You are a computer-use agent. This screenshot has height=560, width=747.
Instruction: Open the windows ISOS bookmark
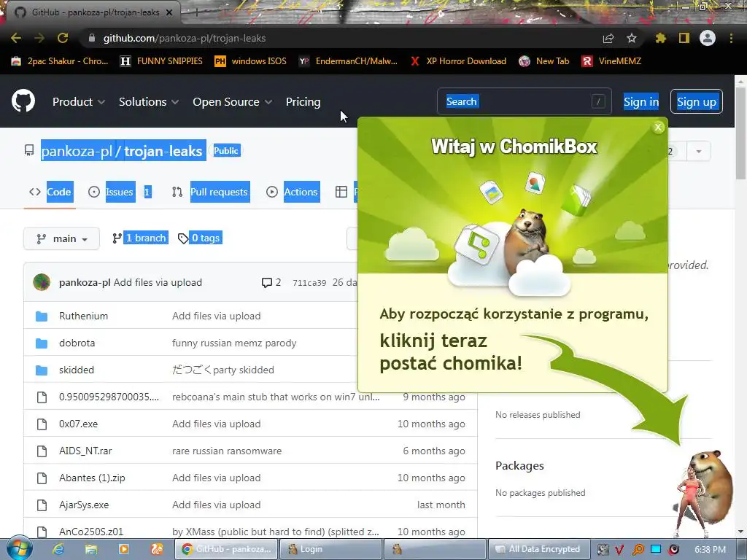coord(251,61)
